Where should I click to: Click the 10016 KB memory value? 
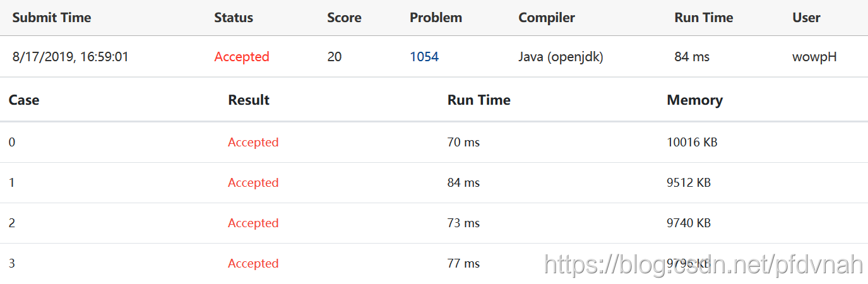(x=692, y=143)
